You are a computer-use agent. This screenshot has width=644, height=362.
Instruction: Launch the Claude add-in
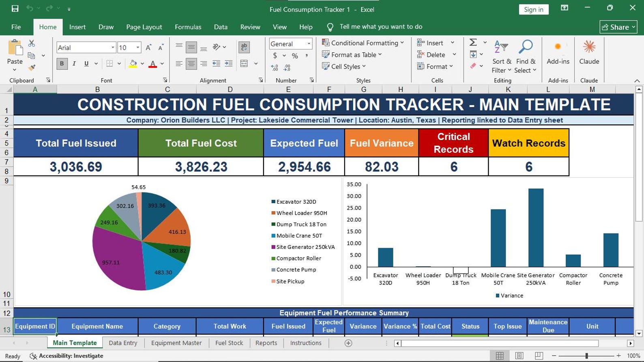coord(589,53)
